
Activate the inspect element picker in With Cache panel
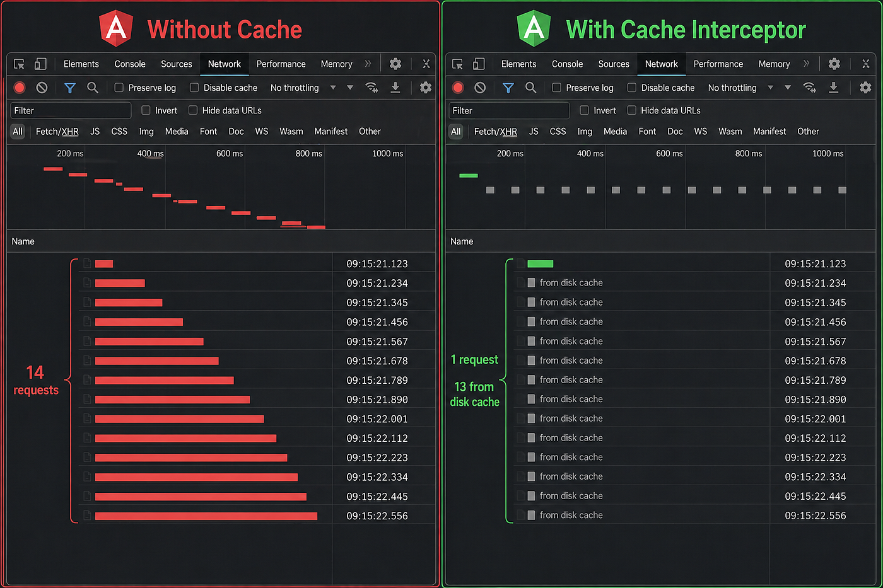pyautogui.click(x=458, y=64)
